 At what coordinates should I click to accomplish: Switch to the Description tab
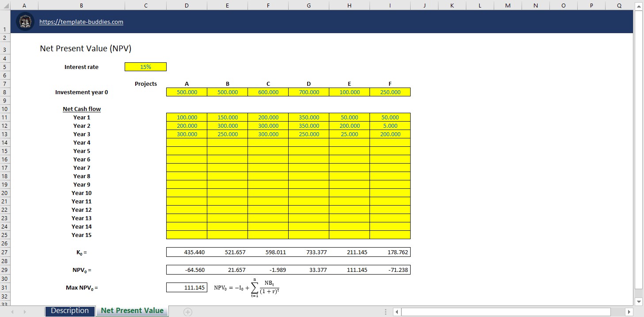coord(70,311)
